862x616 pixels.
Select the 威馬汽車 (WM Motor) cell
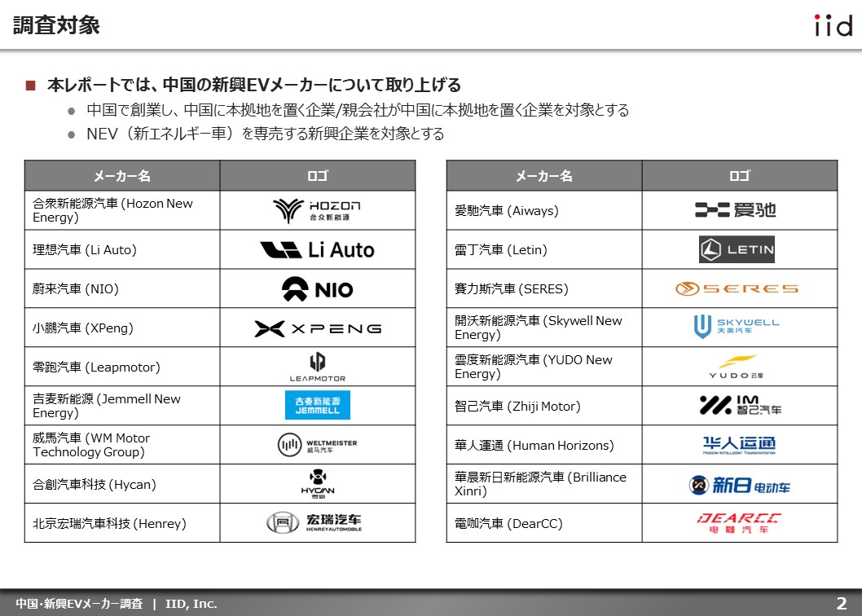(122, 445)
